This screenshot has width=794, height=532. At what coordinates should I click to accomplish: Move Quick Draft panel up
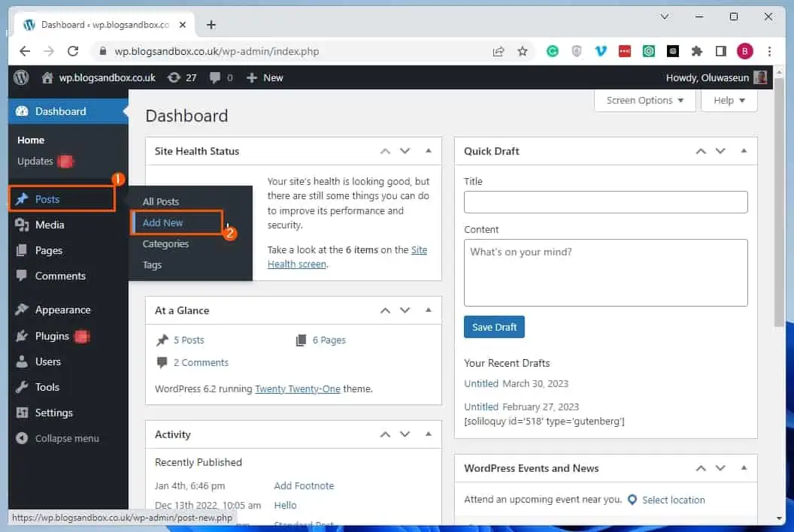701,151
